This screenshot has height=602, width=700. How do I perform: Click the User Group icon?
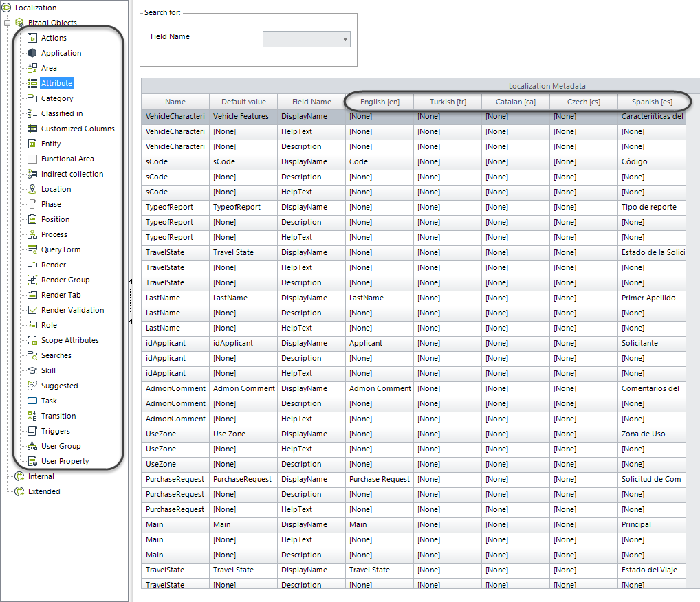point(32,446)
